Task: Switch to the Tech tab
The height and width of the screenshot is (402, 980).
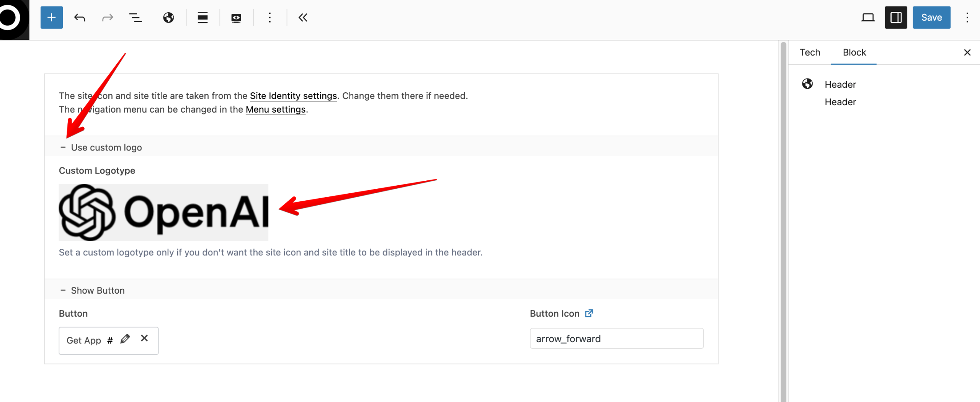Action: click(x=810, y=52)
